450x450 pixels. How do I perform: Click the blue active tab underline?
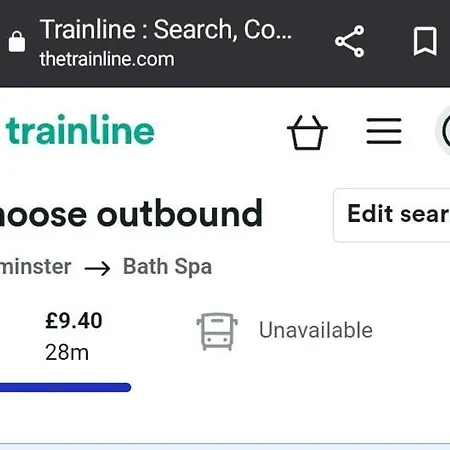[65, 387]
